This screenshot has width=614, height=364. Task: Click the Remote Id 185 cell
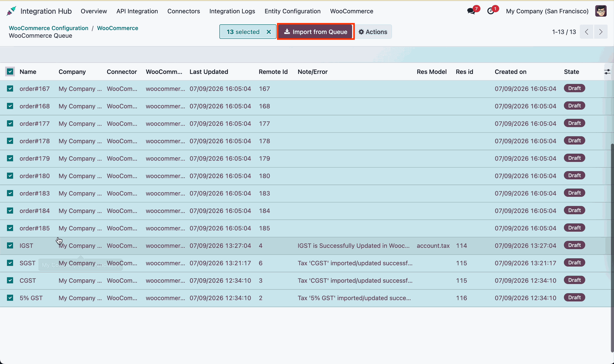(x=264, y=228)
